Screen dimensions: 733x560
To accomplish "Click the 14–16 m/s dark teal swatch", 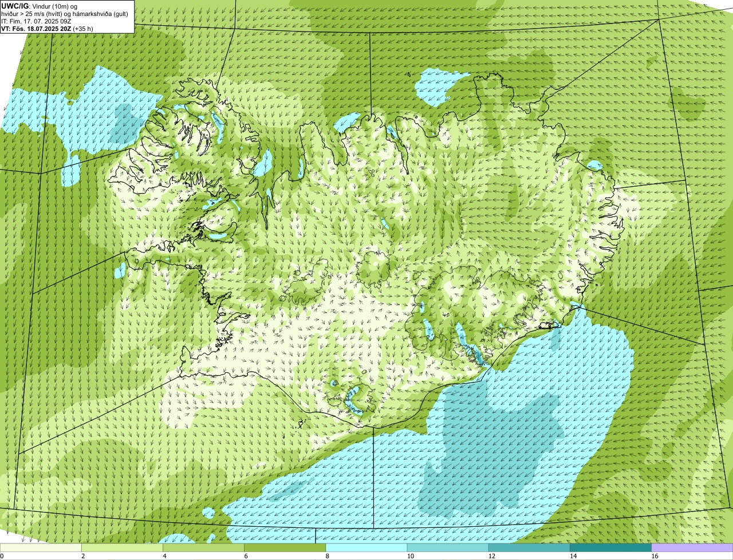I will (611, 548).
